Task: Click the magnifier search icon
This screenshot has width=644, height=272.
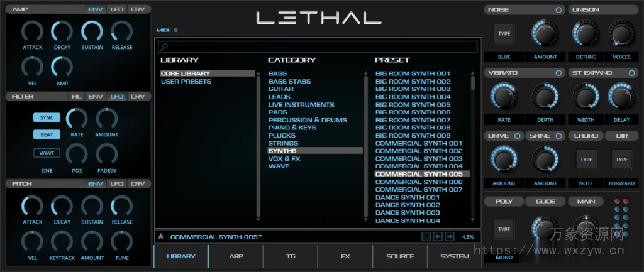Action: click(164, 46)
